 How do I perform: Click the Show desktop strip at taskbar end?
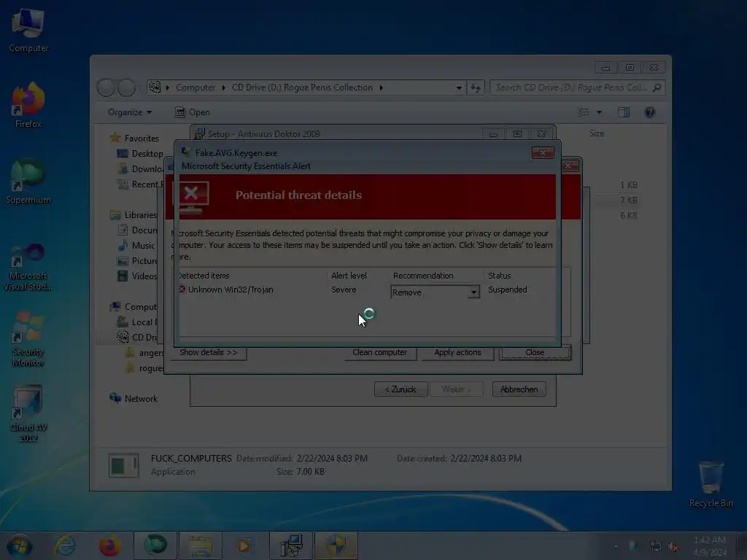742,545
